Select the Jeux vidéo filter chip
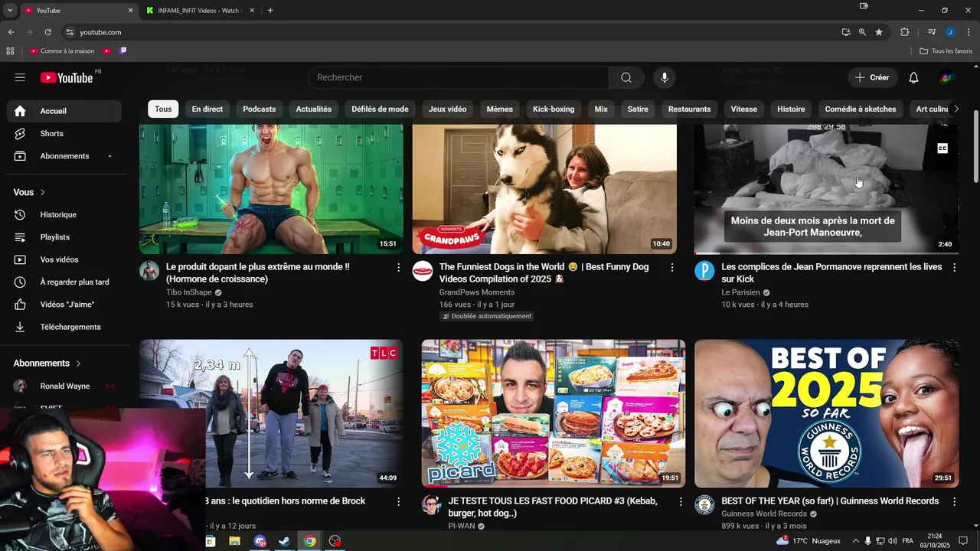Viewport: 980px width, 551px height. click(x=447, y=109)
